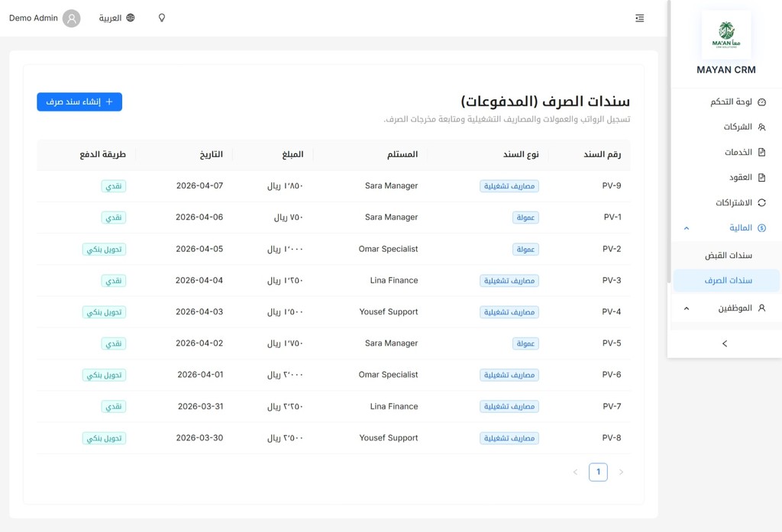Click the Demo Admin username
This screenshot has height=532, width=782.
[x=34, y=18]
